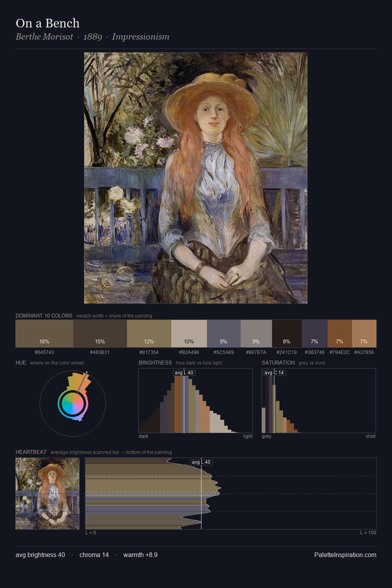This screenshot has width=392, height=588.
Task: Click the #241C19 near-black swatch
Action: point(287,334)
